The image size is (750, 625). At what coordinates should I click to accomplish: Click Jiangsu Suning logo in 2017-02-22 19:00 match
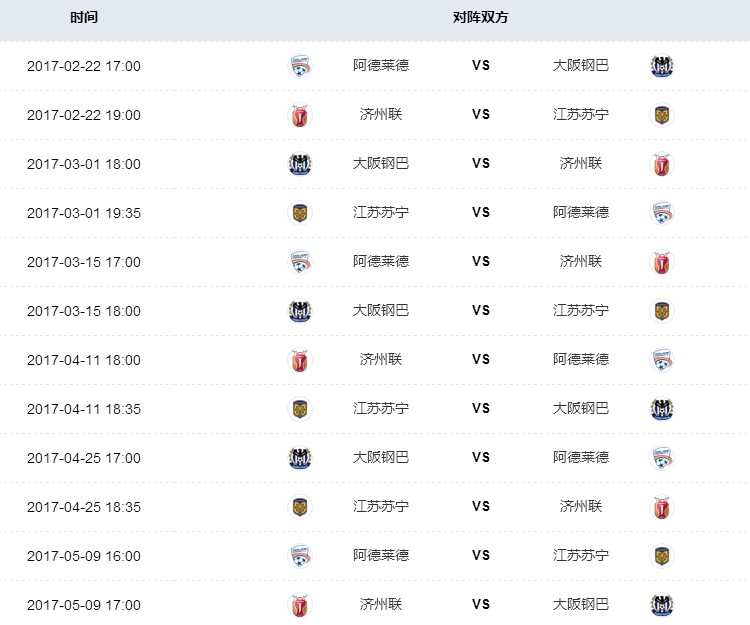[661, 115]
